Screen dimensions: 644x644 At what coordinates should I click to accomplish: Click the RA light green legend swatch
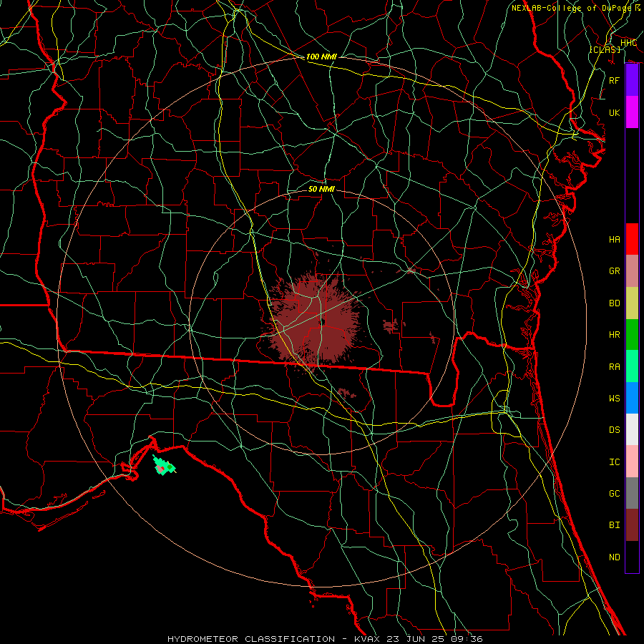click(632, 366)
